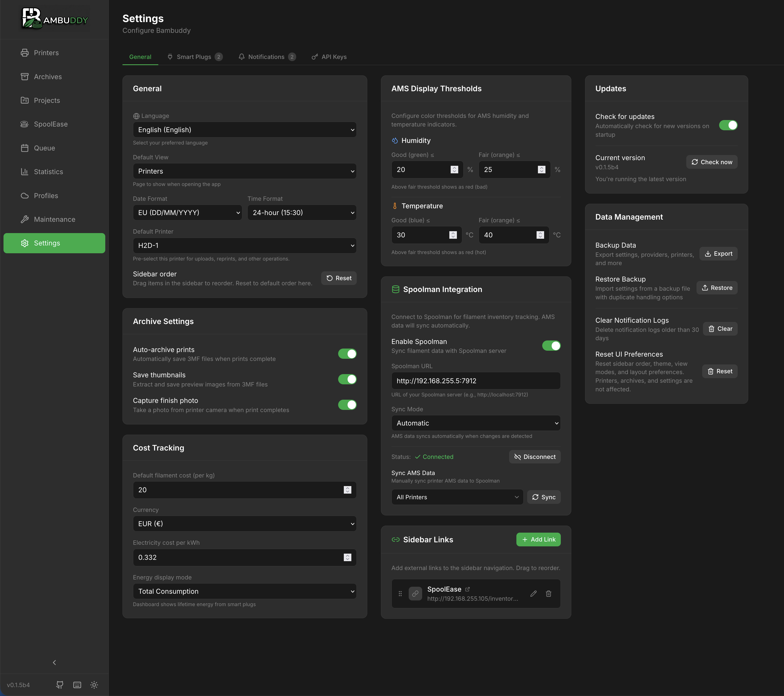Select a Default Printer from dropdown
The height and width of the screenshot is (696, 784).
(245, 245)
